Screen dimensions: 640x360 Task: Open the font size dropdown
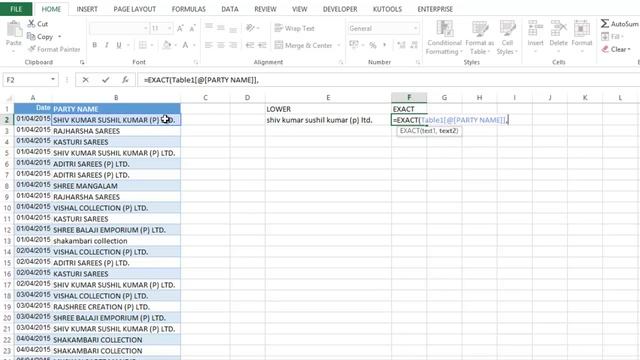coord(169,28)
